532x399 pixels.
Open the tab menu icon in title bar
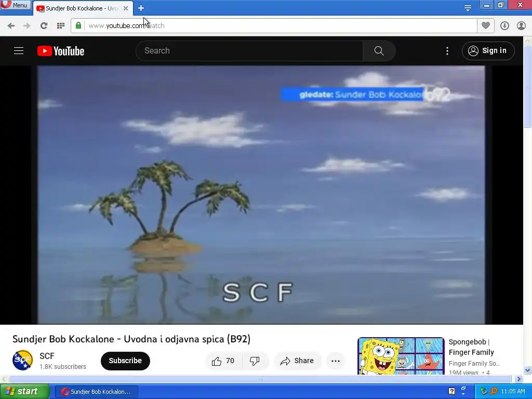[468, 8]
